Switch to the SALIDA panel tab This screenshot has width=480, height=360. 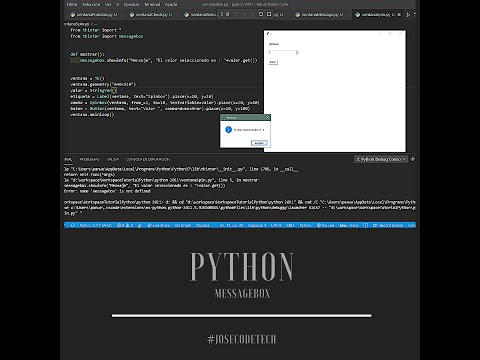113,159
